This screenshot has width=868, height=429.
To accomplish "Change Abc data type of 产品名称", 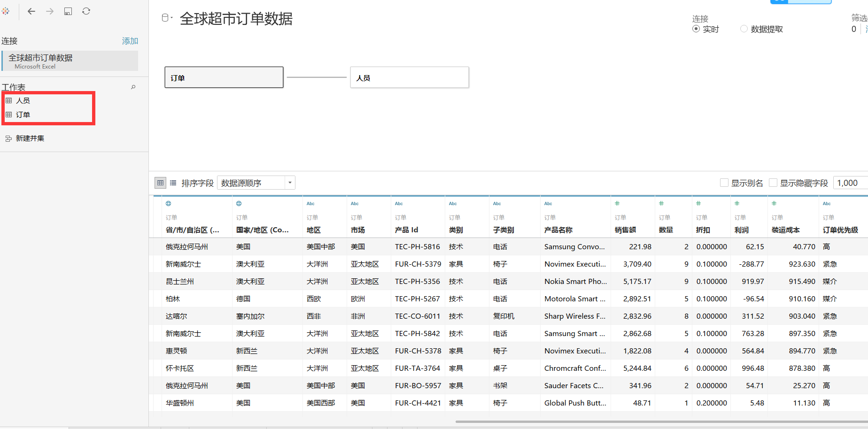I will [x=548, y=204].
